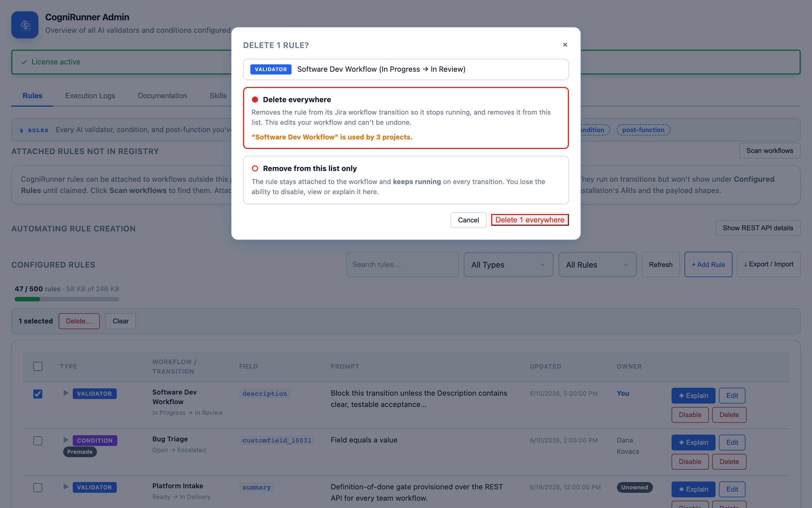Uncheck the Software Dev Workflow row checkbox
Image resolution: width=812 pixels, height=508 pixels.
[38, 394]
